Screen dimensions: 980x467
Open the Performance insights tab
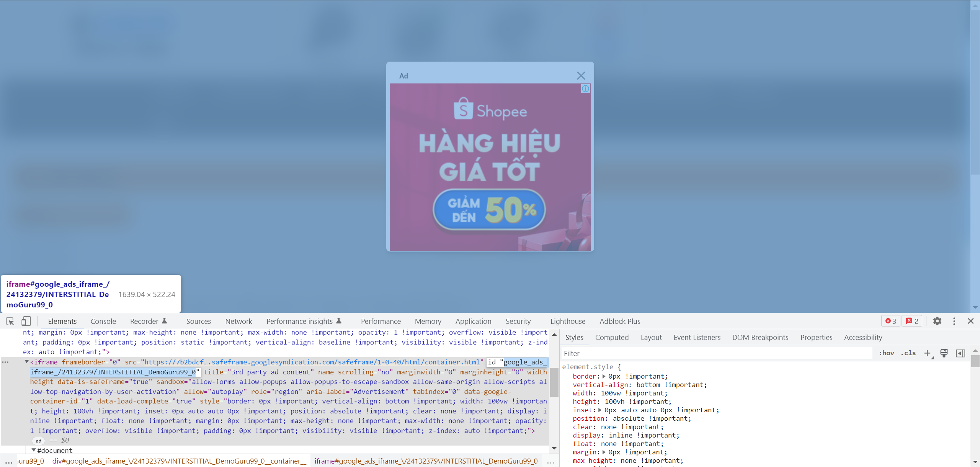pos(304,321)
